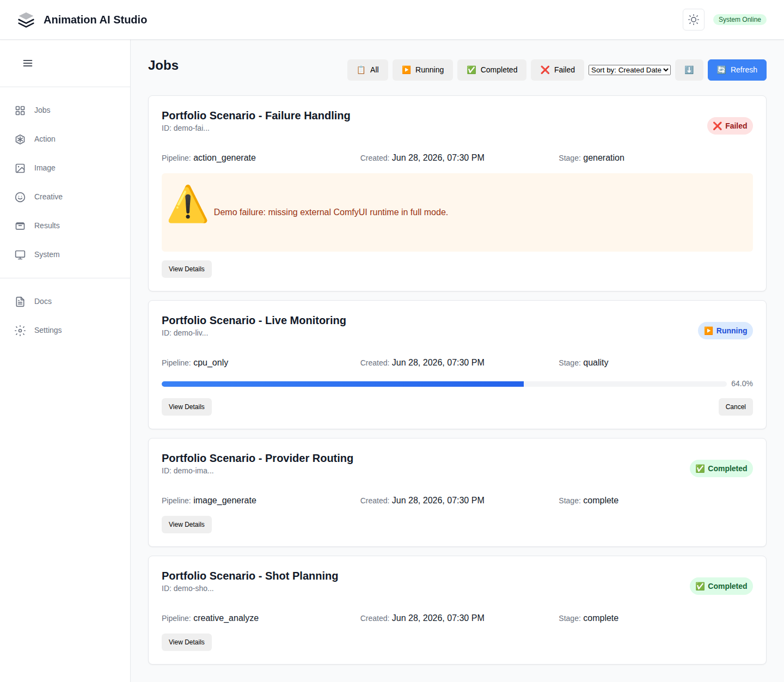
Task: Click the Failed status badge on Failure Handling
Action: pos(730,126)
